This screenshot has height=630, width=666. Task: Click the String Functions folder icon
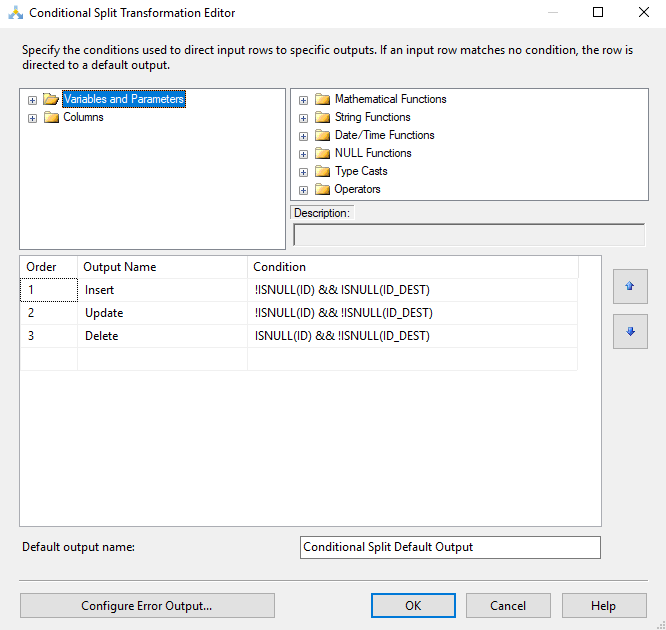pos(322,118)
